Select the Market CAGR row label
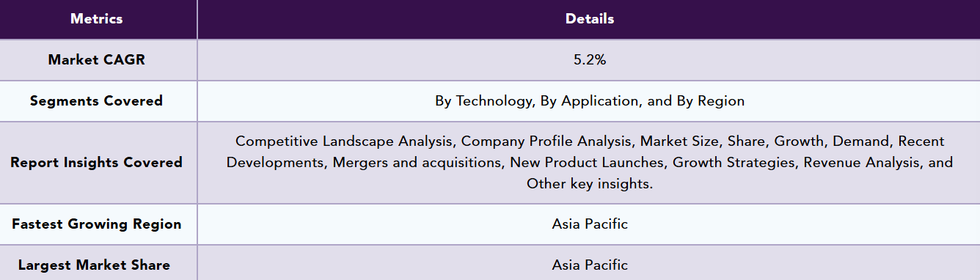This screenshot has width=980, height=280. pos(97,60)
